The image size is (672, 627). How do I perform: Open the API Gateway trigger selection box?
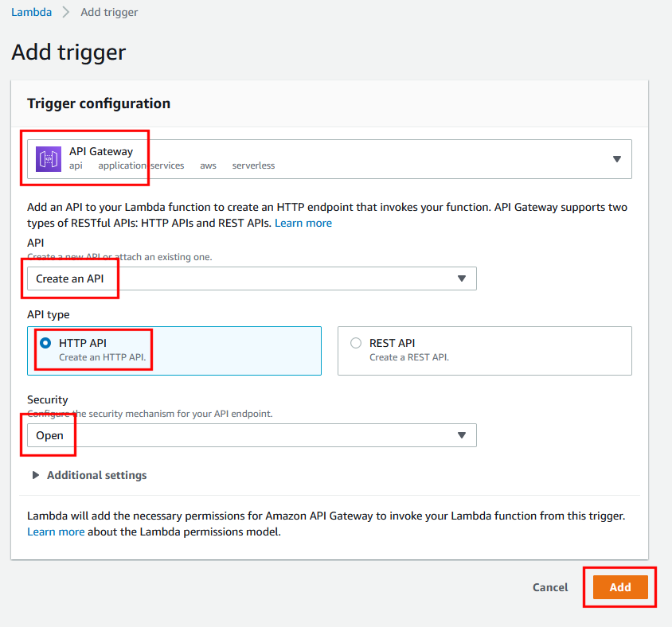[330, 159]
